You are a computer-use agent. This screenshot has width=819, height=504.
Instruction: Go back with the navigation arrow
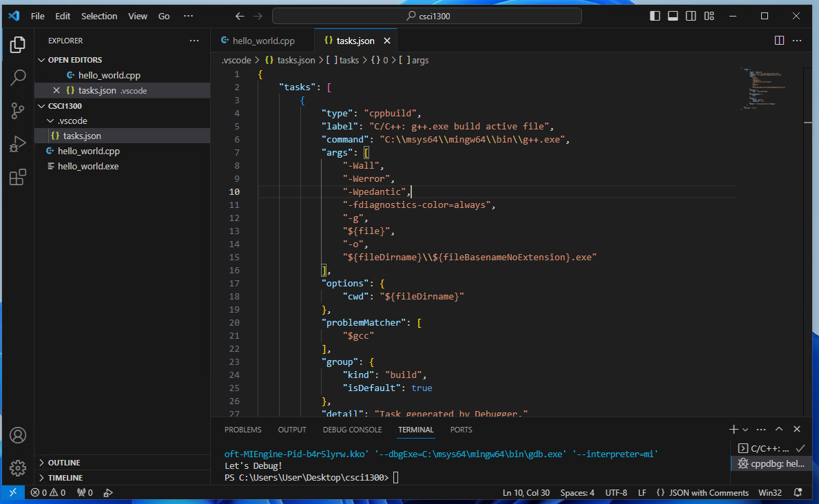pos(240,17)
